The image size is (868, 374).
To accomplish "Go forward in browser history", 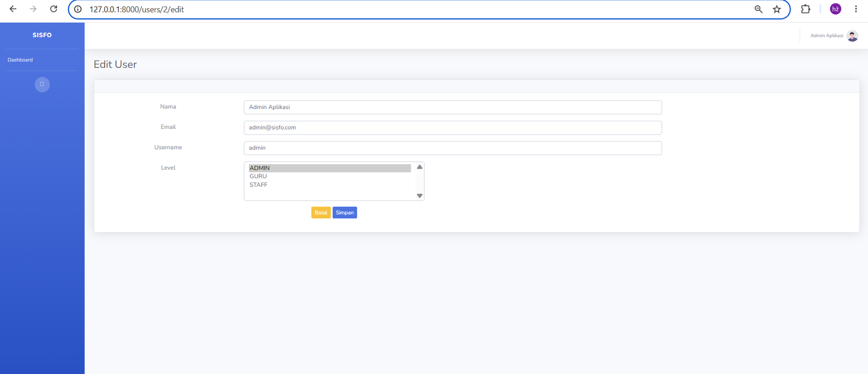I will point(33,9).
